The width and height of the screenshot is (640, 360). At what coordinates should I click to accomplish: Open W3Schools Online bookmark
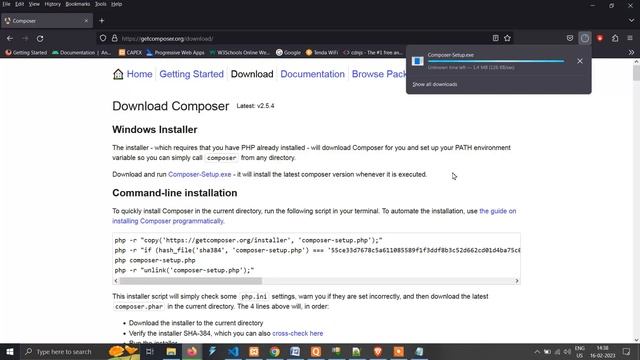239,52
